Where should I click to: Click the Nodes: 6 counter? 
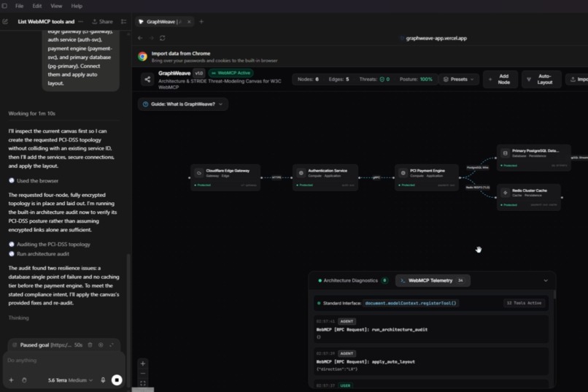tap(308, 79)
